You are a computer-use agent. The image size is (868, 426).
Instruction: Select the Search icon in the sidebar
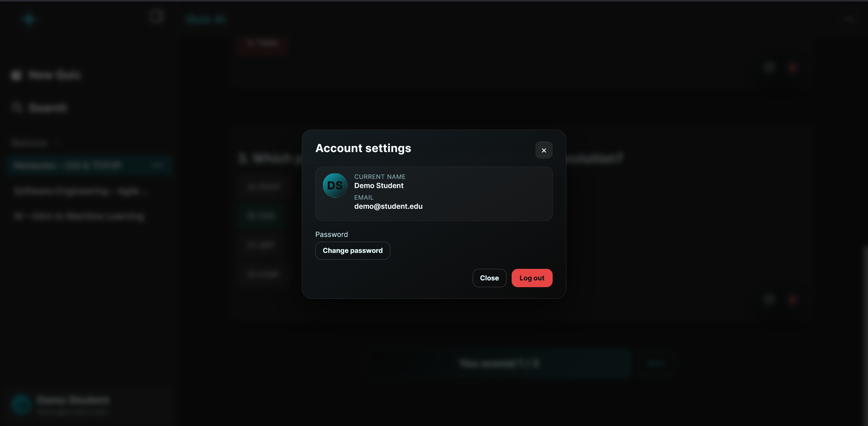tap(17, 107)
